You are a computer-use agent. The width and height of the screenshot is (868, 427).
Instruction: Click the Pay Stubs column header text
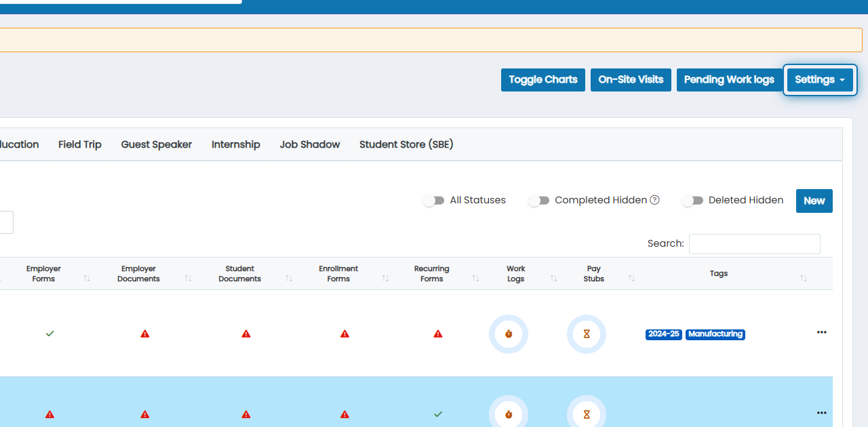[x=594, y=274]
